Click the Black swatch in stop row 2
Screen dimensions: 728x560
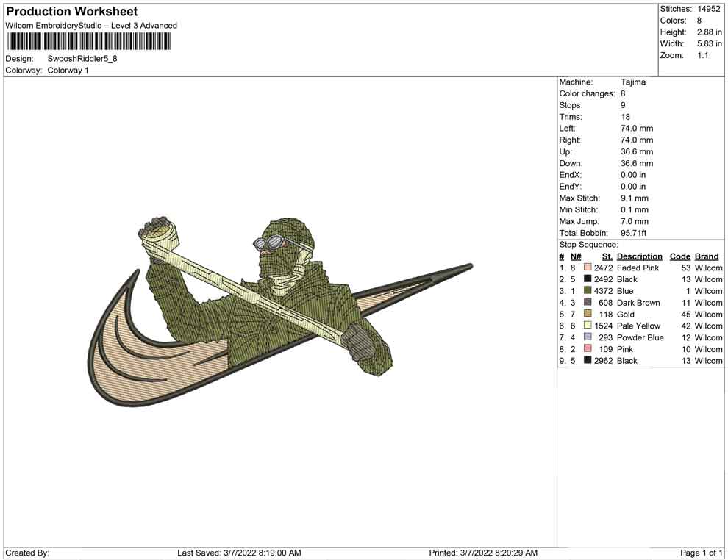[588, 279]
